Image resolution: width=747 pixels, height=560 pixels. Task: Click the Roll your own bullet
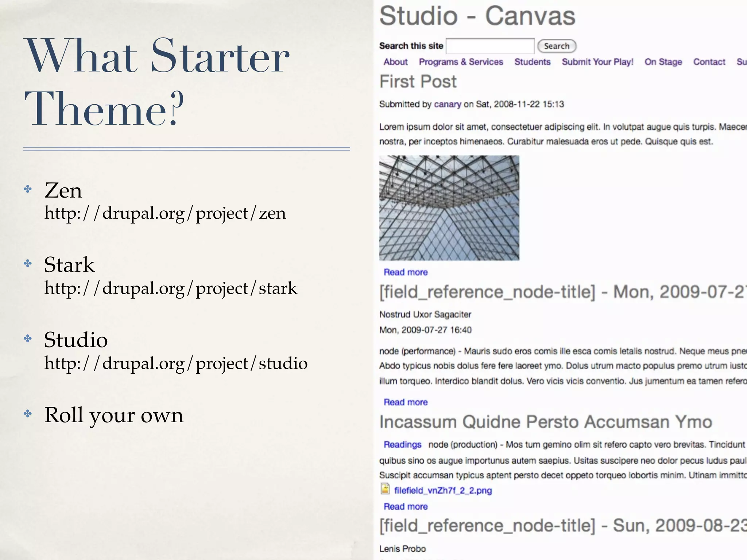(114, 415)
